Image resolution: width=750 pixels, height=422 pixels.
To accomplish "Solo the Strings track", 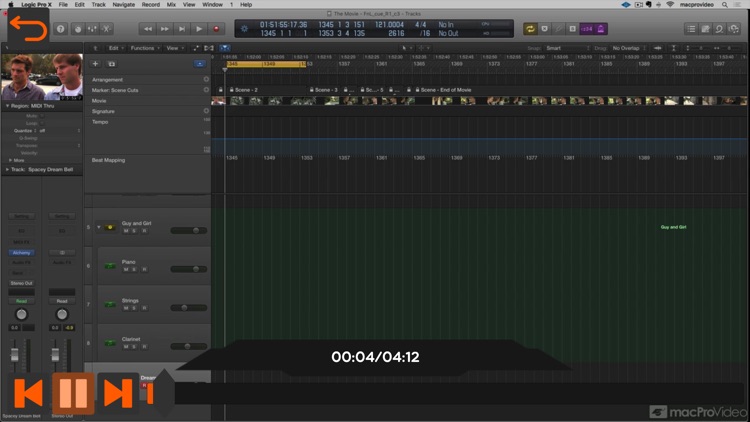I will (x=135, y=310).
